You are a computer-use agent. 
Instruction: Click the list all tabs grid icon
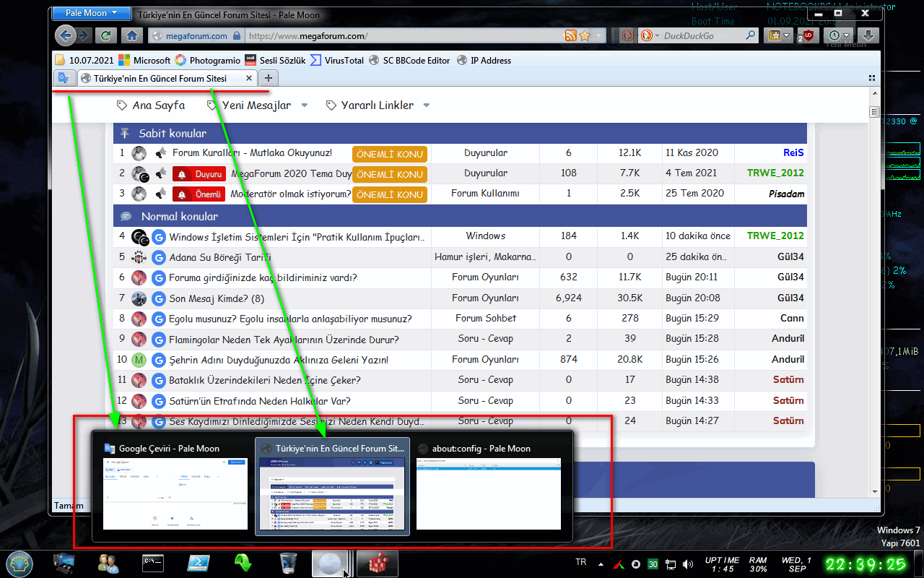coord(871,78)
